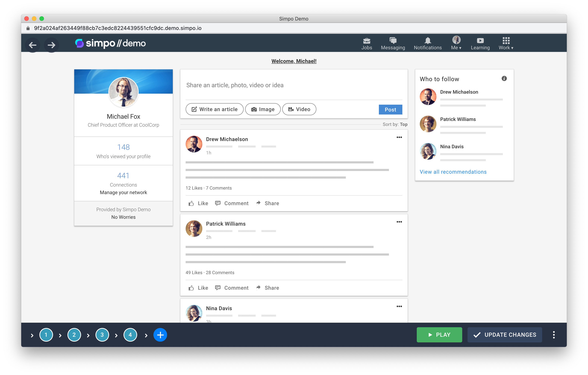This screenshot has width=588, height=375.
Task: Click the 441 connections count
Action: point(123,176)
